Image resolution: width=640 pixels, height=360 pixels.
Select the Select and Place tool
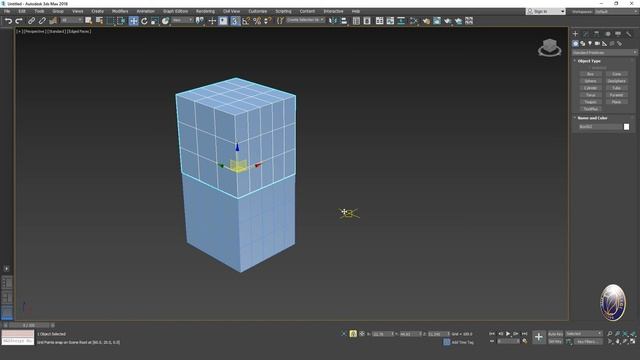pos(165,21)
